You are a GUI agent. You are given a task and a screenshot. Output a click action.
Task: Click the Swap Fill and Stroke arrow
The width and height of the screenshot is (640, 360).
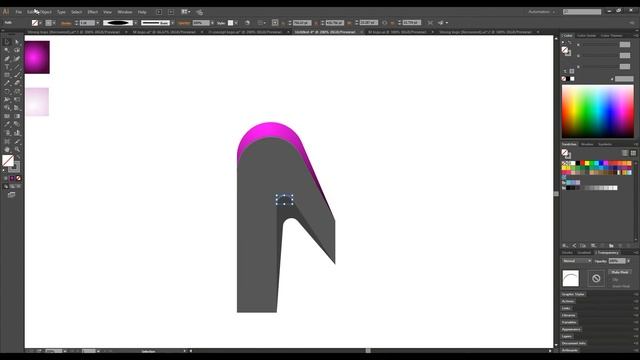point(18,157)
